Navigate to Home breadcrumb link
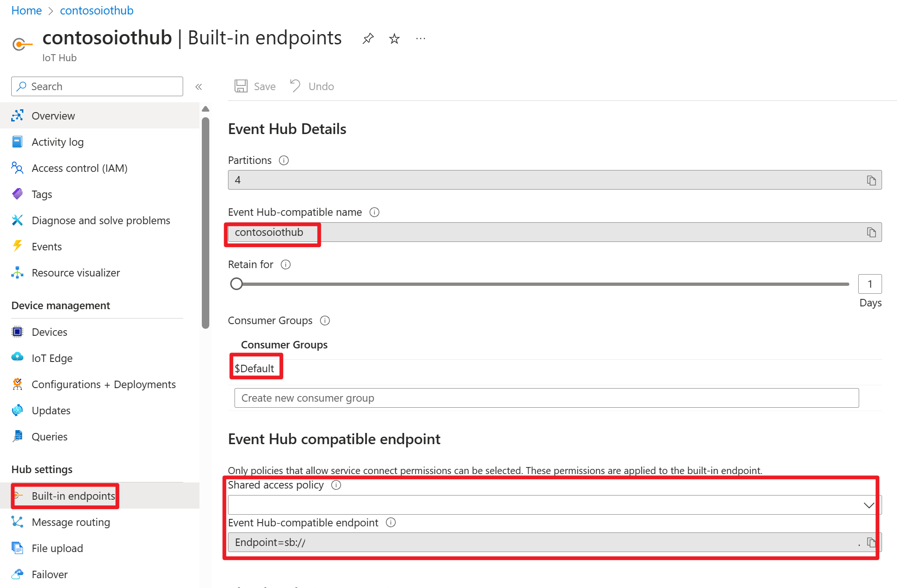The width and height of the screenshot is (897, 588). 26,10
